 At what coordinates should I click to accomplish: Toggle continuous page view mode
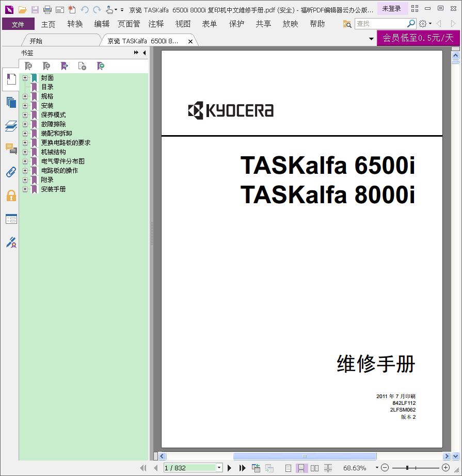coord(301,468)
